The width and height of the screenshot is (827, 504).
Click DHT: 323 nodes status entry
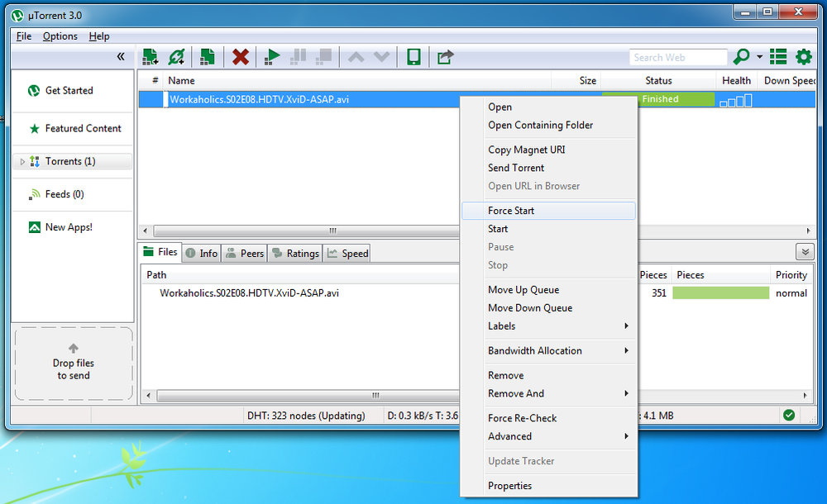tap(306, 416)
